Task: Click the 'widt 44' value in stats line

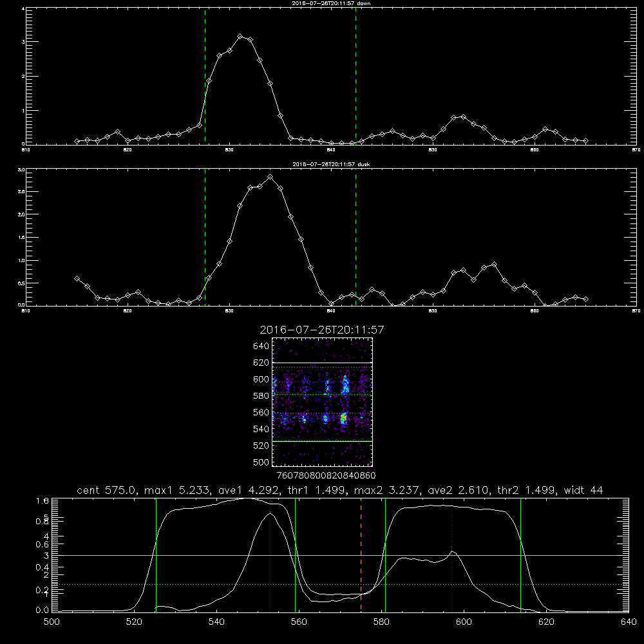Action: pos(583,490)
